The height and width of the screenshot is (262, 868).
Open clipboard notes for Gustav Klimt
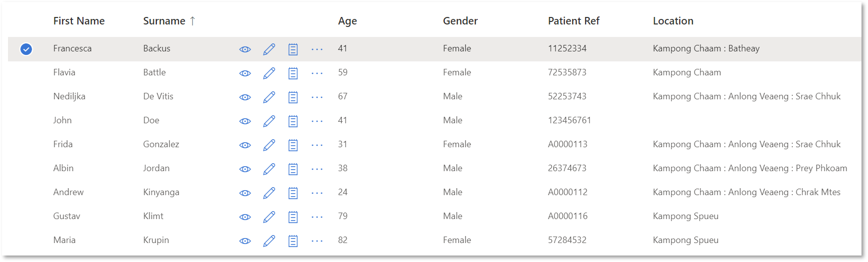click(x=293, y=217)
